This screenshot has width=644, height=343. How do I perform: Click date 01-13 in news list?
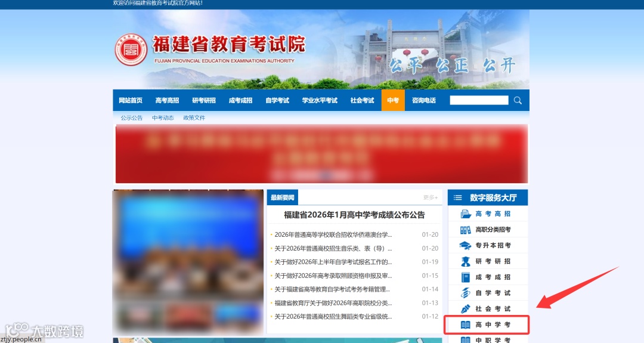tap(430, 303)
